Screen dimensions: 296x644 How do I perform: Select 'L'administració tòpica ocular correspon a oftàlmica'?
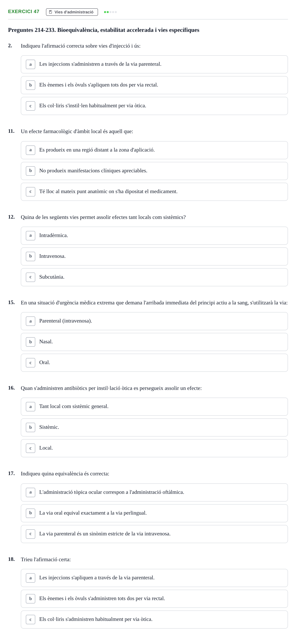coord(154,492)
